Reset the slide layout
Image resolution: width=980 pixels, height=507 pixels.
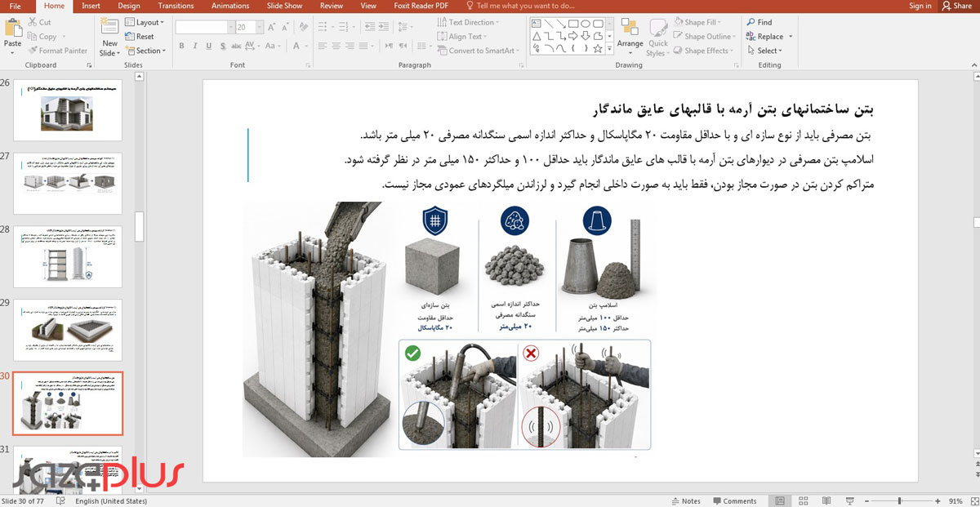coord(139,37)
